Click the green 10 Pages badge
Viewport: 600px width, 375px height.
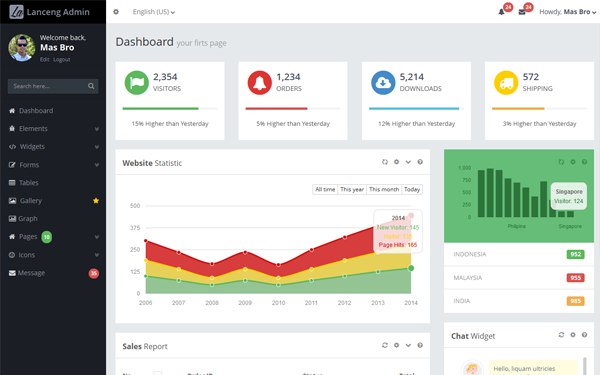click(47, 237)
